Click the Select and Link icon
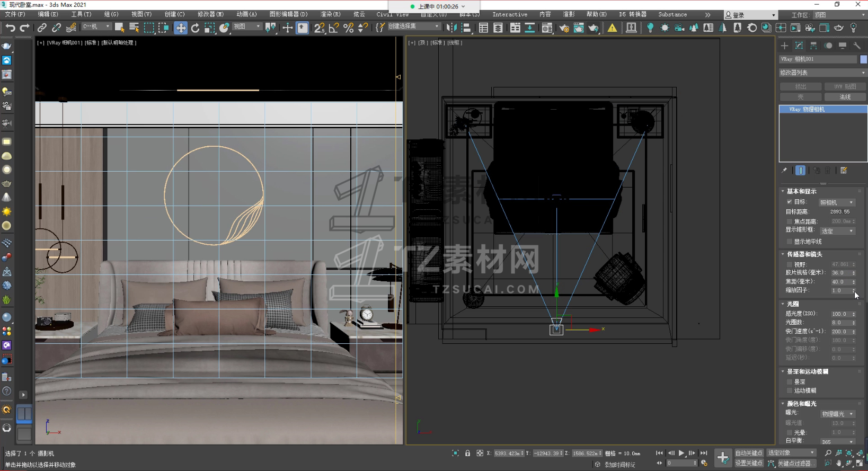This screenshot has height=471, width=868. [x=42, y=28]
